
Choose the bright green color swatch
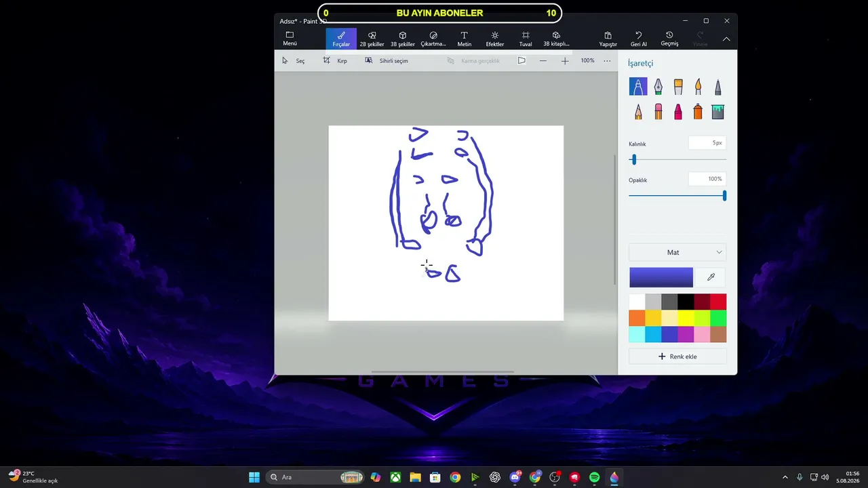point(718,318)
